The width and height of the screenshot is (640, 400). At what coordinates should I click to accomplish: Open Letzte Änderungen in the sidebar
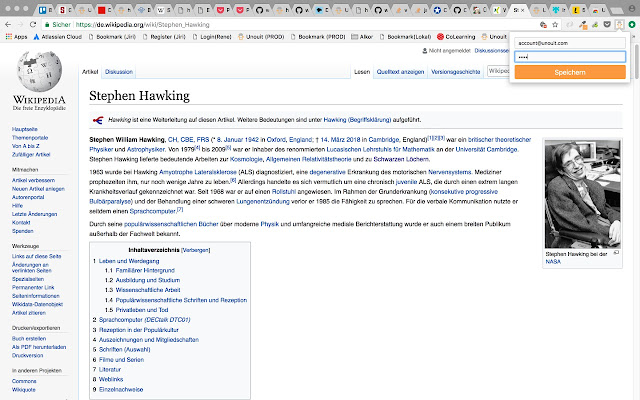[34, 214]
